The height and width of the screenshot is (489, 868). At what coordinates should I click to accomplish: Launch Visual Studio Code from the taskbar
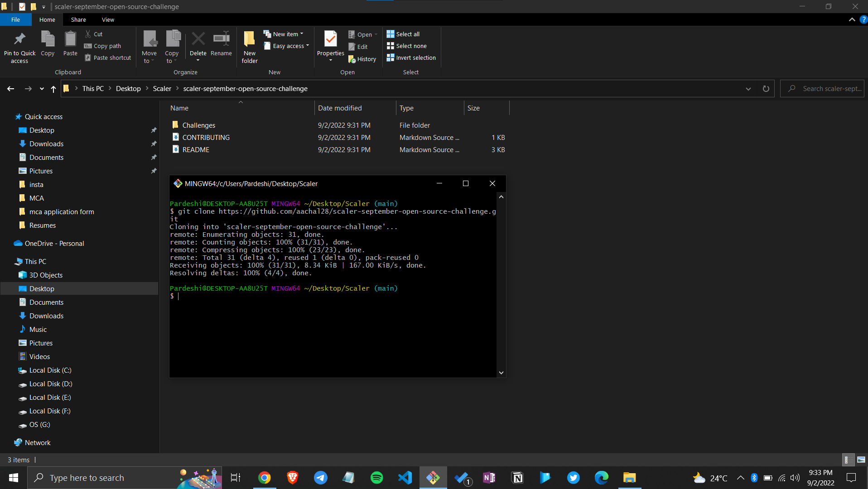[405, 477]
